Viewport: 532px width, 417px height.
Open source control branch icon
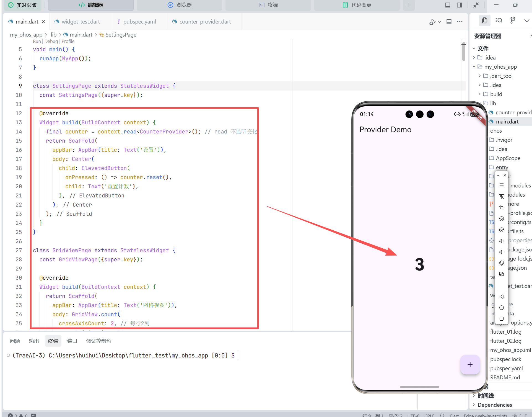513,20
